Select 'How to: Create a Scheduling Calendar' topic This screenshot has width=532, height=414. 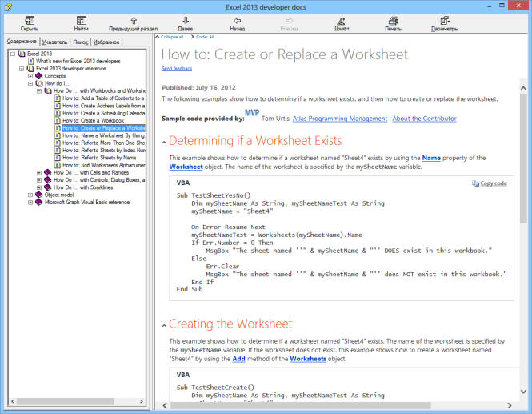pos(103,113)
